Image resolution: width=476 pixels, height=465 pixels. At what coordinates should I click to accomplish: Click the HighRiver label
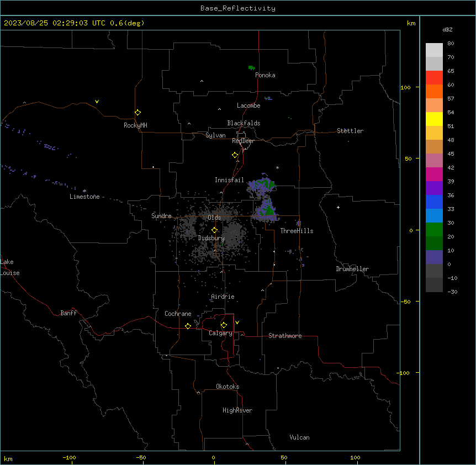pos(237,410)
